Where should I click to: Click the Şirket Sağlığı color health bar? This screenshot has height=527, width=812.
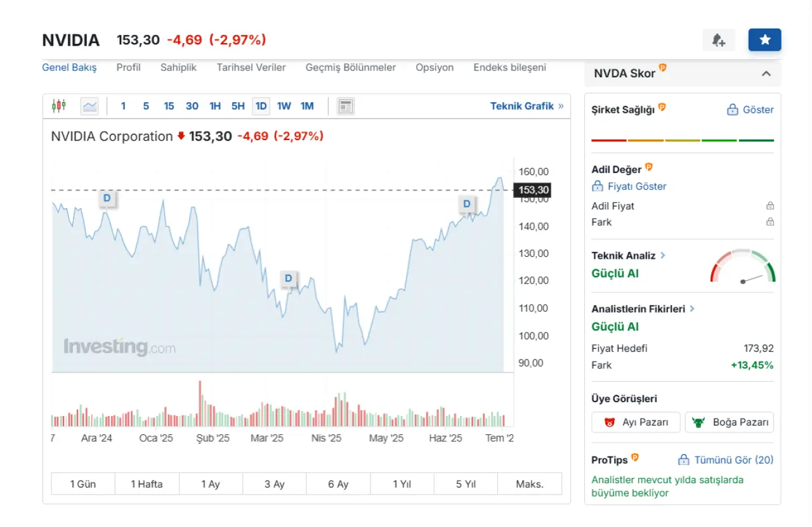682,140
